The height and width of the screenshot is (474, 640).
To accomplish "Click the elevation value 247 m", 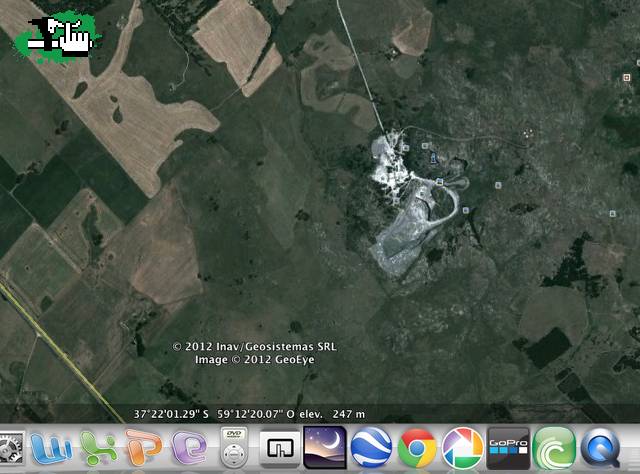I will coord(349,414).
